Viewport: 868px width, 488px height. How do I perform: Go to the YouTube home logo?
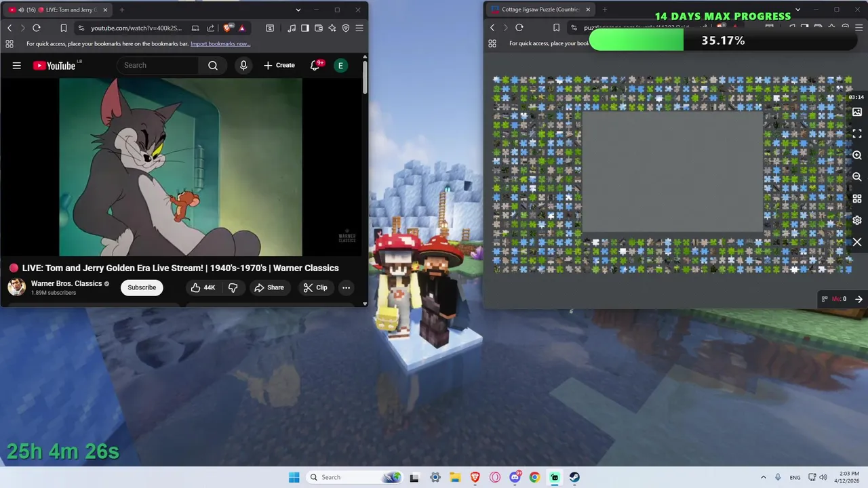pos(54,66)
